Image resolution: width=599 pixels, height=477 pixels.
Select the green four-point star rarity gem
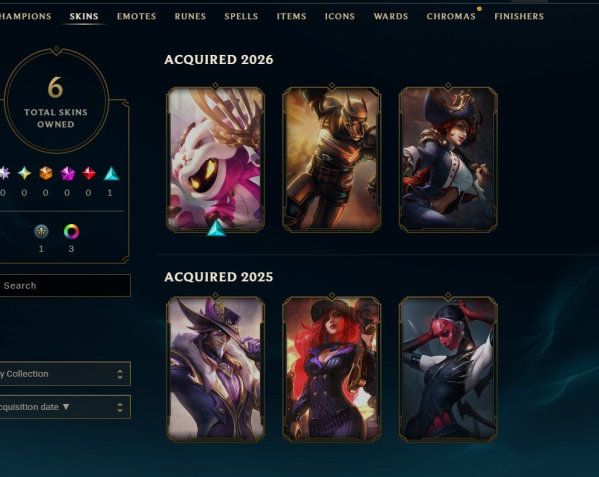[24, 173]
